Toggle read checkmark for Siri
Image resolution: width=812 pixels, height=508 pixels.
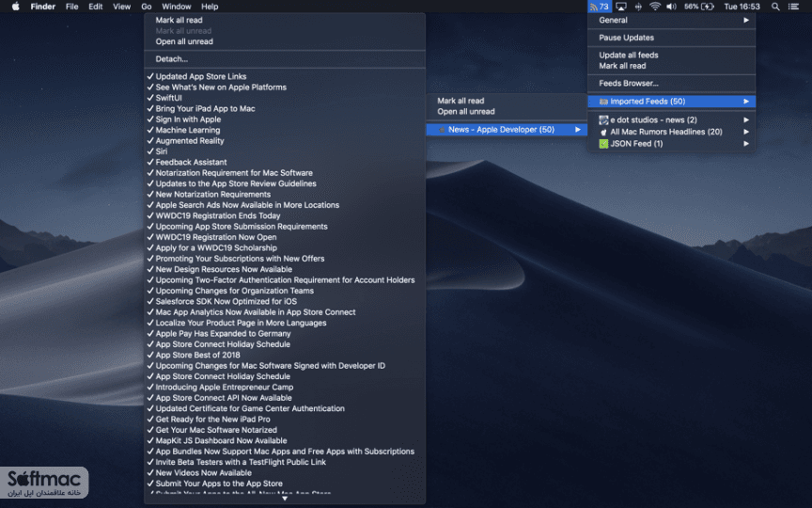point(150,151)
